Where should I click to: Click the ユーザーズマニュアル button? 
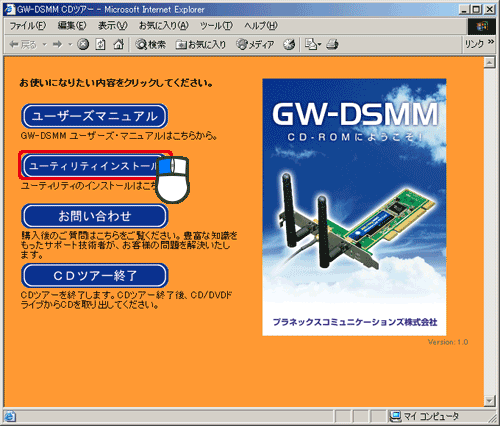click(x=95, y=116)
